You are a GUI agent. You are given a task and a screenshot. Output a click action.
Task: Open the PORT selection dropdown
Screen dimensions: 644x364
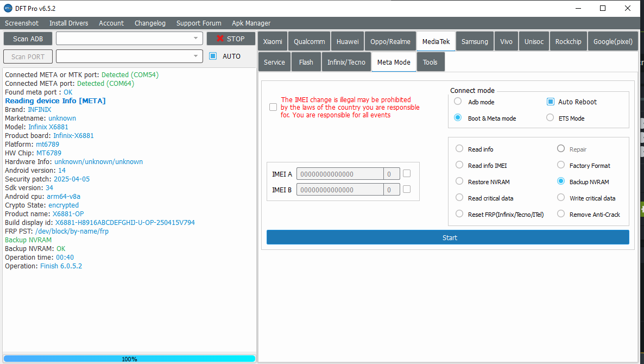pos(195,57)
